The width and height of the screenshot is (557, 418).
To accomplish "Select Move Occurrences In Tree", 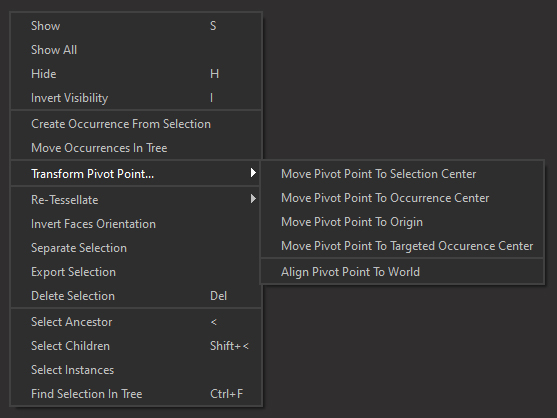I will coord(136,148).
